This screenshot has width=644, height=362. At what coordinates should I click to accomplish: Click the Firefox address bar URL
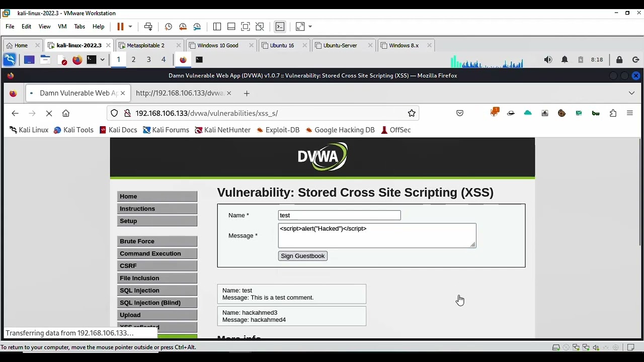[207, 113]
